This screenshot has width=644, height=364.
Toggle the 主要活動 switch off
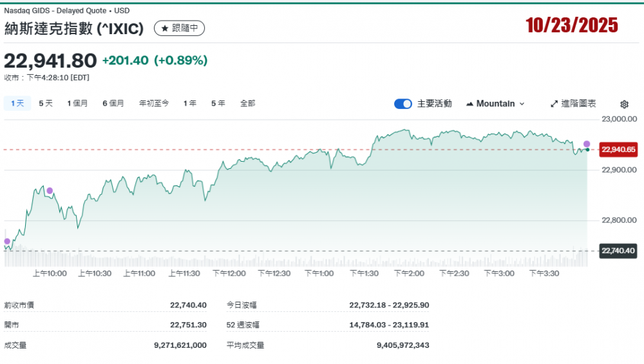coord(403,104)
